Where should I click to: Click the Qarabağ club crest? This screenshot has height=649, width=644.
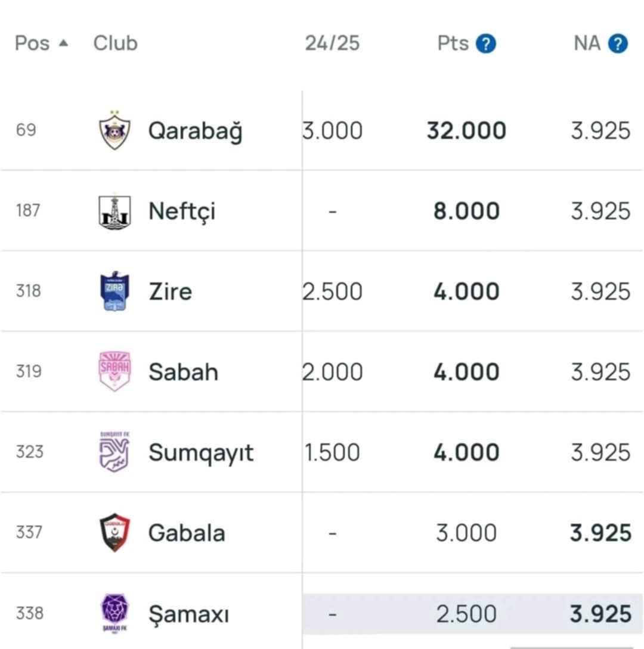tap(114, 131)
